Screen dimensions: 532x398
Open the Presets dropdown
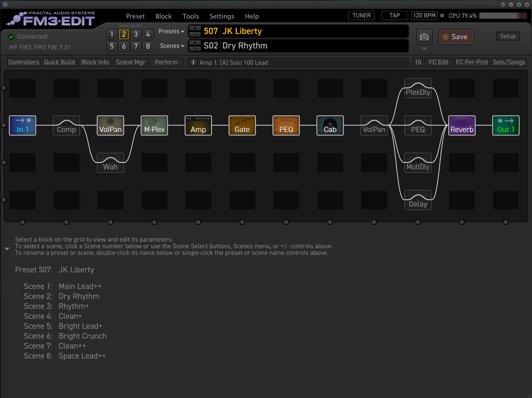[x=171, y=31]
